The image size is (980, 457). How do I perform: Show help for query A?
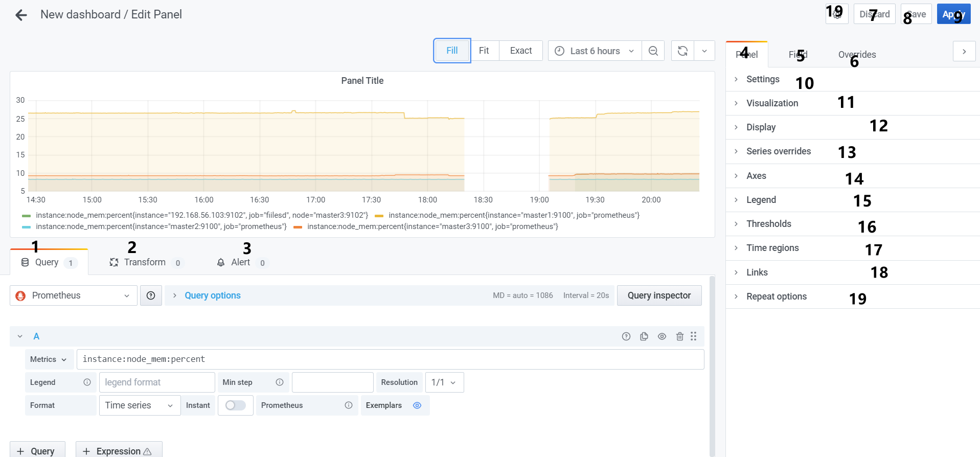(x=626, y=336)
